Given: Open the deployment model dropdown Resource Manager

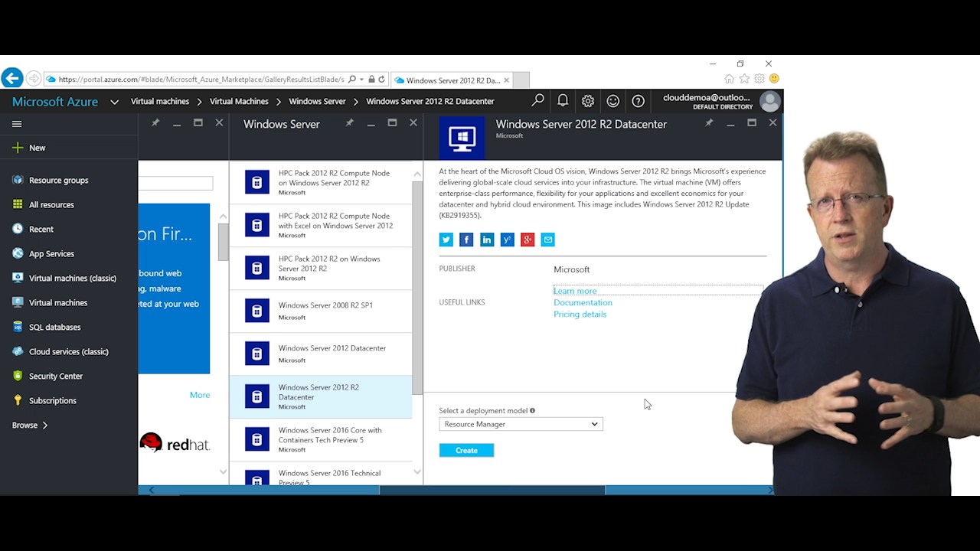Looking at the screenshot, I should [x=521, y=424].
